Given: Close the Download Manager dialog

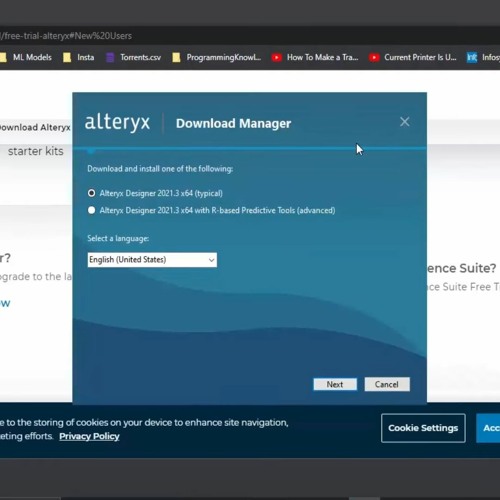Looking at the screenshot, I should click(x=405, y=122).
